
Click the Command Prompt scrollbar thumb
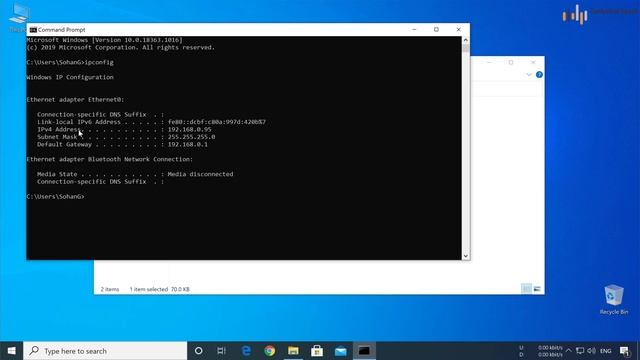(466, 48)
